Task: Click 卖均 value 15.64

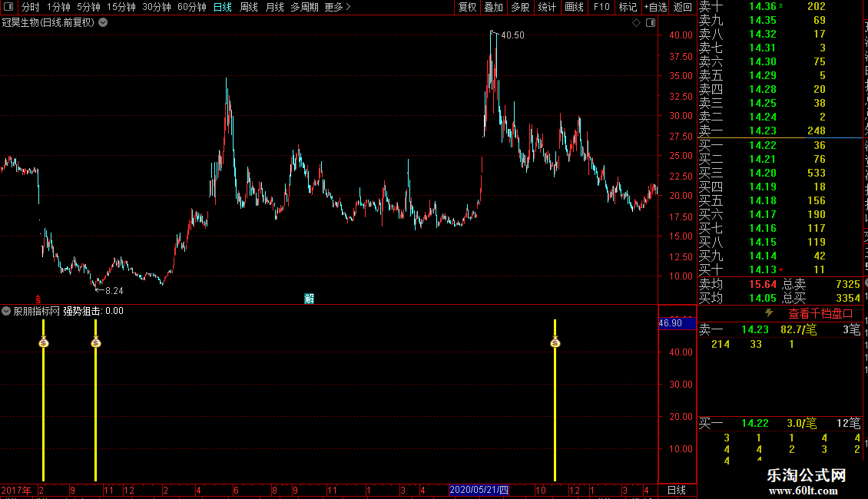Action: (763, 284)
